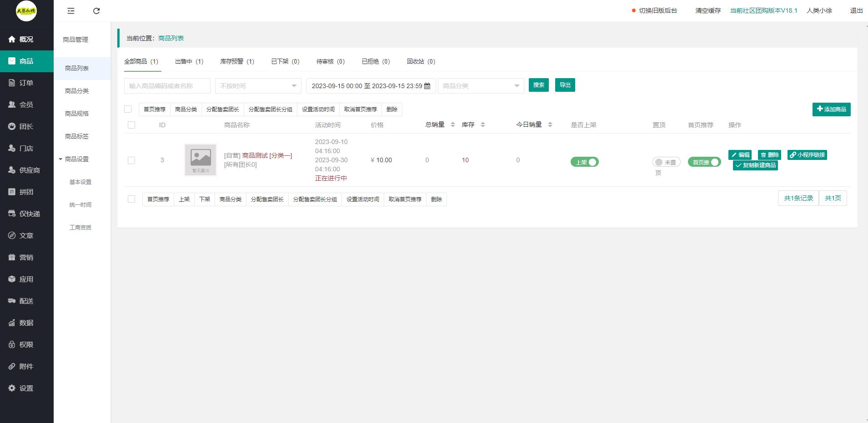Open the 应用 apps cube icon
Viewport: 868px width, 423px height.
coord(12,279)
